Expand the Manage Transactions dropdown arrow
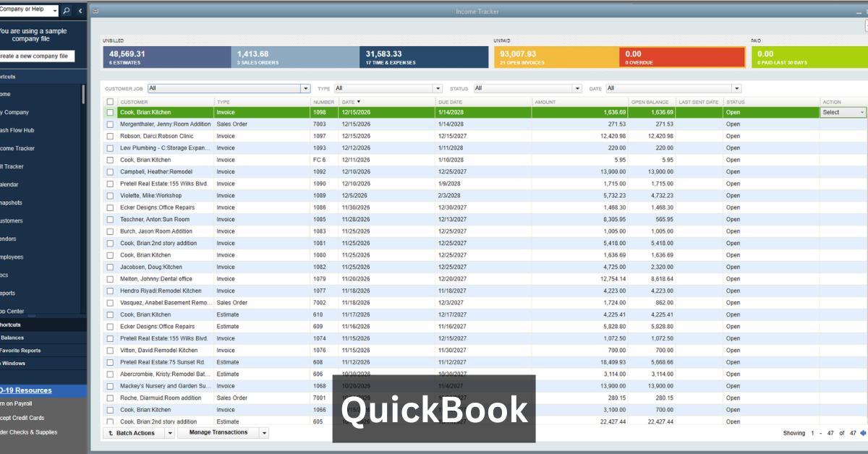 (x=264, y=433)
